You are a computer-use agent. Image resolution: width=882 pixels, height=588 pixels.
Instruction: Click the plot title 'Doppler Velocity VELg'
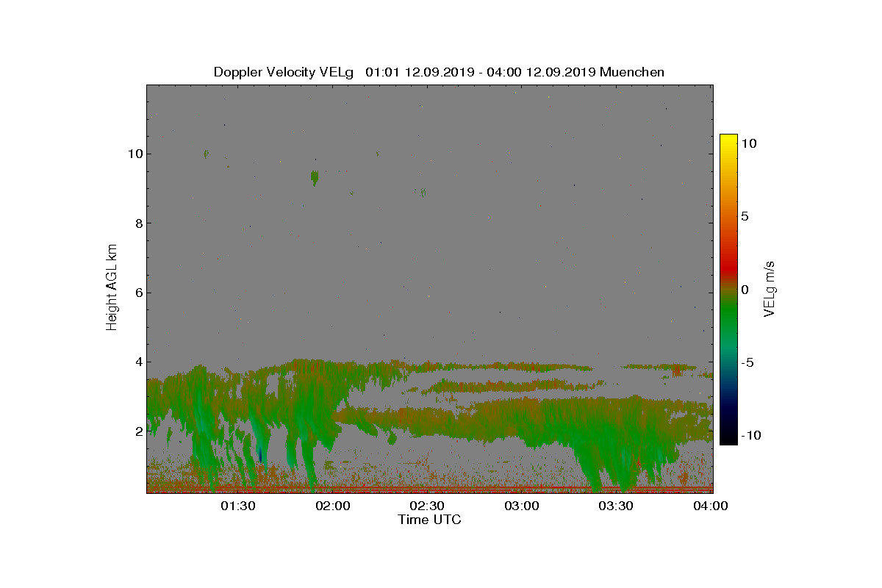pos(284,72)
